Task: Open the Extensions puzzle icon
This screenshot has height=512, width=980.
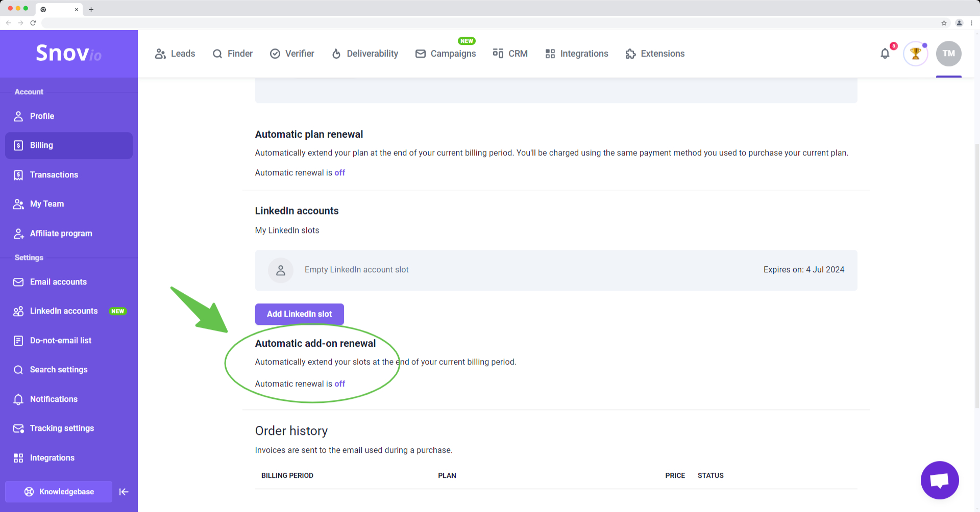Action: point(630,54)
